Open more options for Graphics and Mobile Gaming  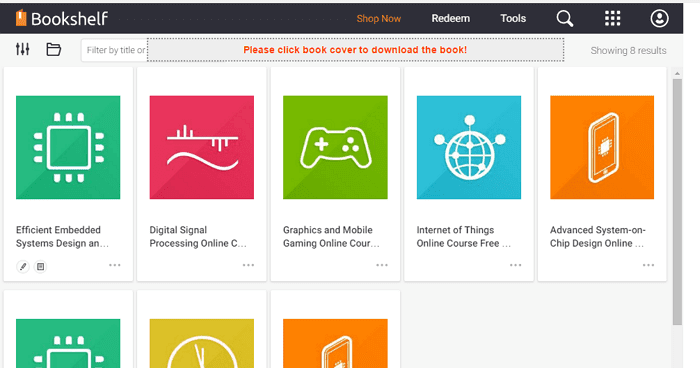[382, 265]
